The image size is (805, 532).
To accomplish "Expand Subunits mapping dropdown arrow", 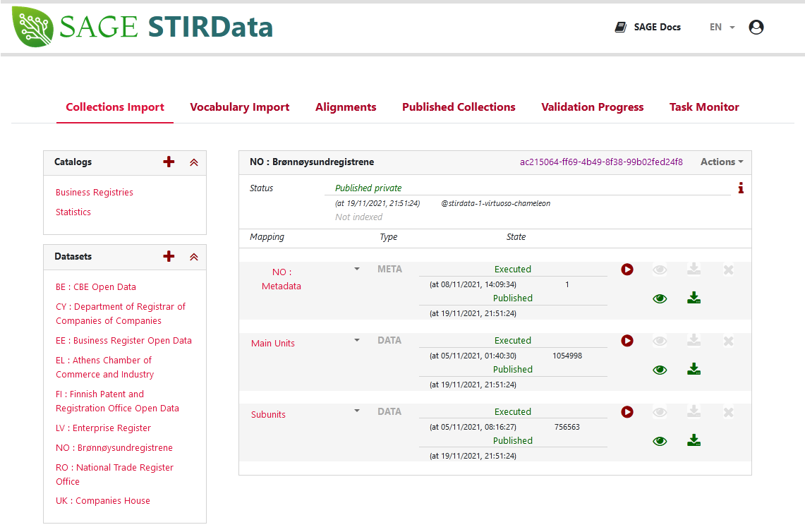I will [357, 411].
